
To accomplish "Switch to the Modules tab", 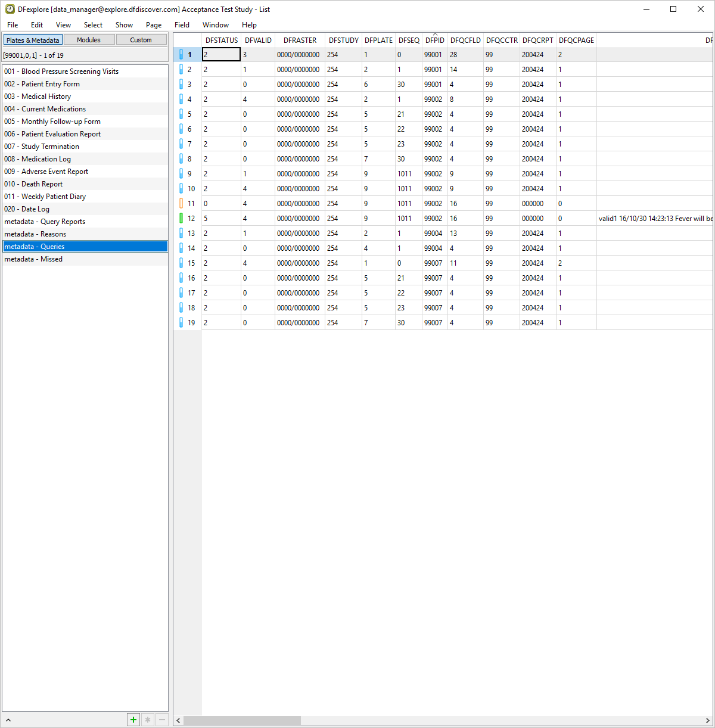I will pos(89,40).
